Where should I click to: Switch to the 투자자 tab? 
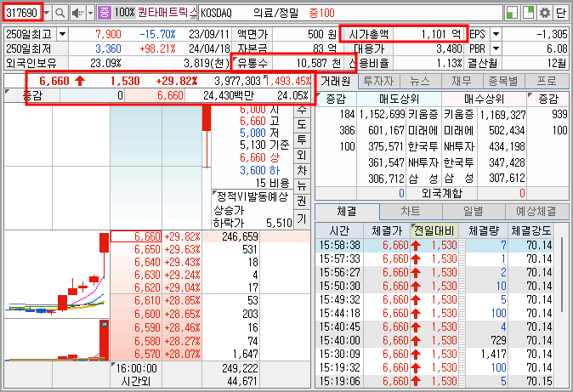pyautogui.click(x=378, y=81)
